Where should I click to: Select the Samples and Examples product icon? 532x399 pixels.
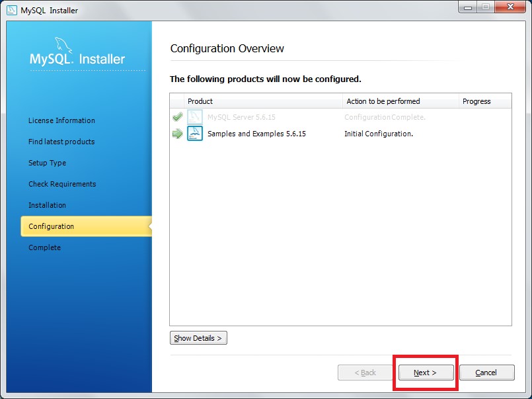195,134
